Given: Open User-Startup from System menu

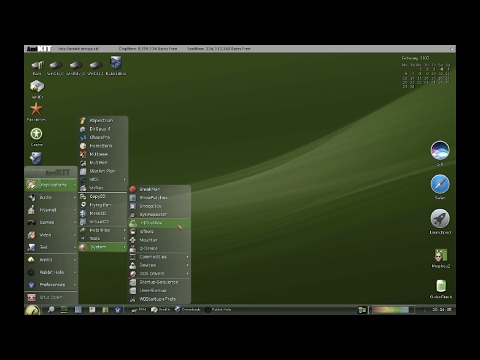Looking at the screenshot, I should tap(159, 291).
